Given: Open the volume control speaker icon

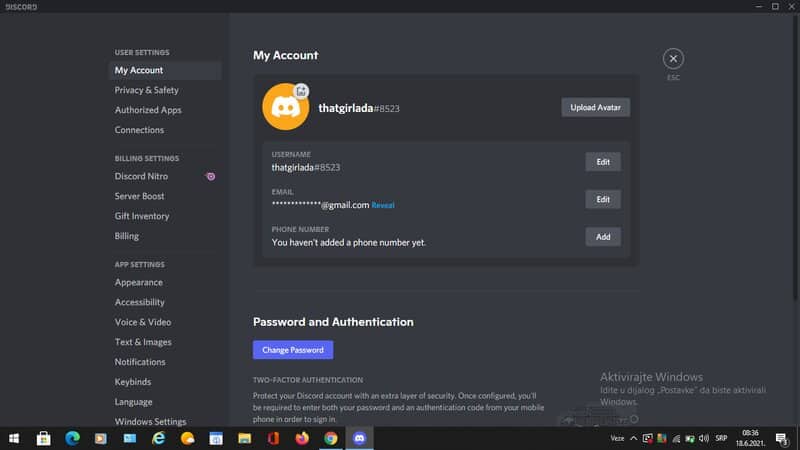Looking at the screenshot, I should pyautogui.click(x=704, y=438).
